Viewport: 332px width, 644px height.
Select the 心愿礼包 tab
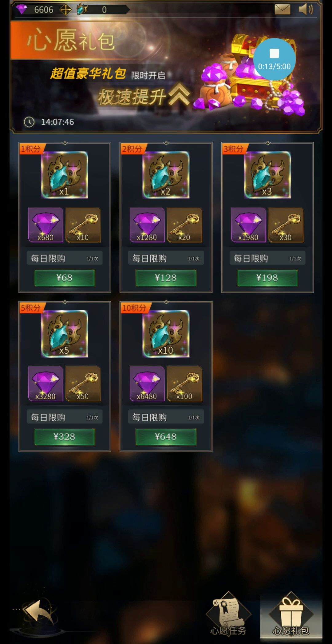tap(291, 614)
